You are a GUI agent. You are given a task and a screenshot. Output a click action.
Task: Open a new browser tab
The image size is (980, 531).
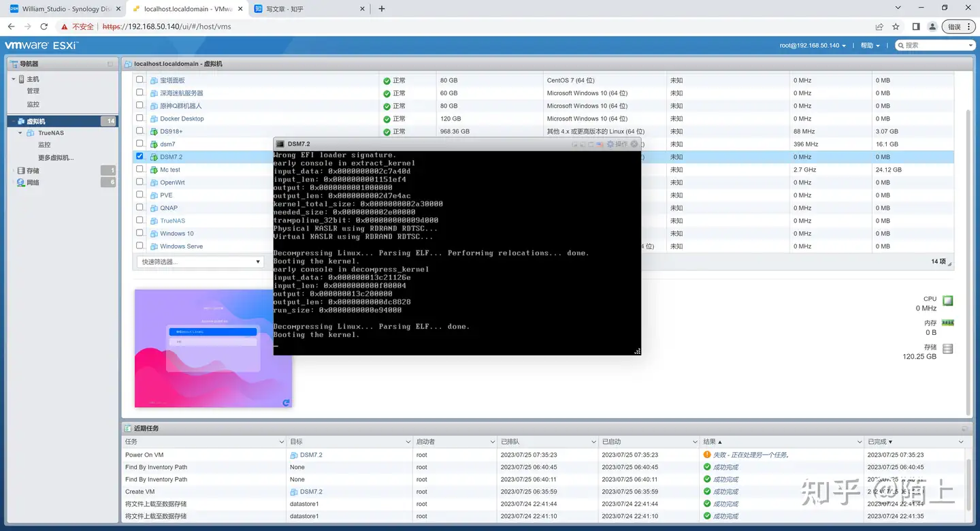[382, 9]
